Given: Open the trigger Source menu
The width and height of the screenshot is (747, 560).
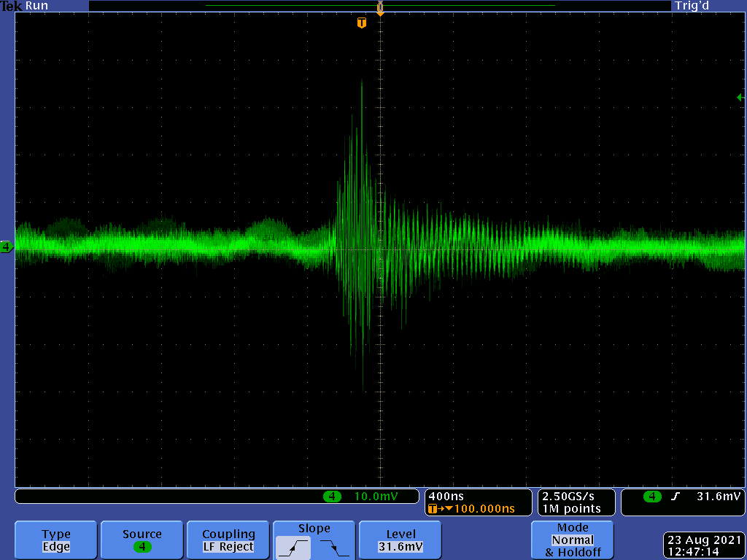Looking at the screenshot, I should click(x=142, y=540).
